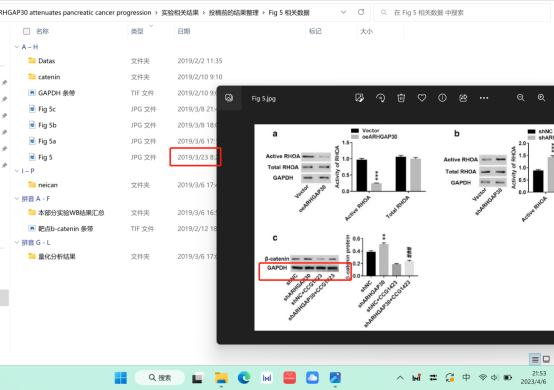Collapse the I – P group
Image resolution: width=554 pixels, height=390 pixels.
(17, 171)
